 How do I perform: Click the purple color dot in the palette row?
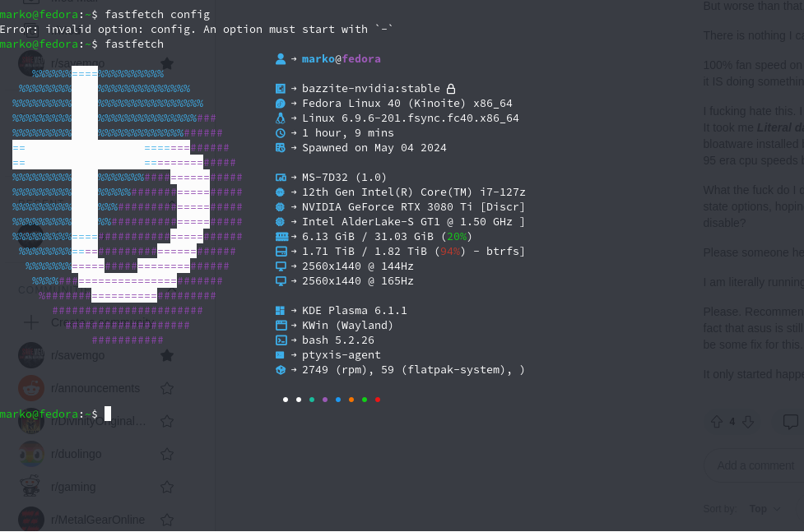[x=325, y=400]
